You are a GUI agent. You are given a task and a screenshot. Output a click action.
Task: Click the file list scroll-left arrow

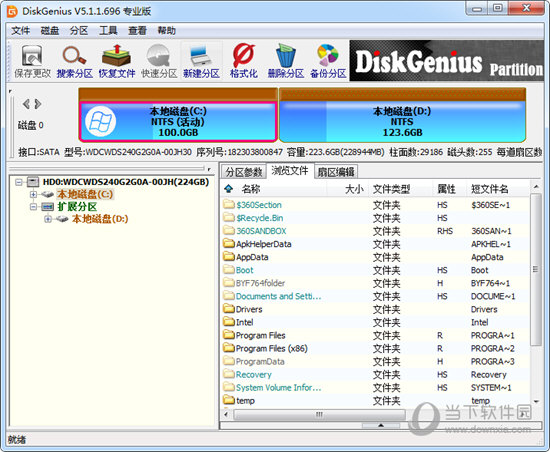(x=226, y=415)
